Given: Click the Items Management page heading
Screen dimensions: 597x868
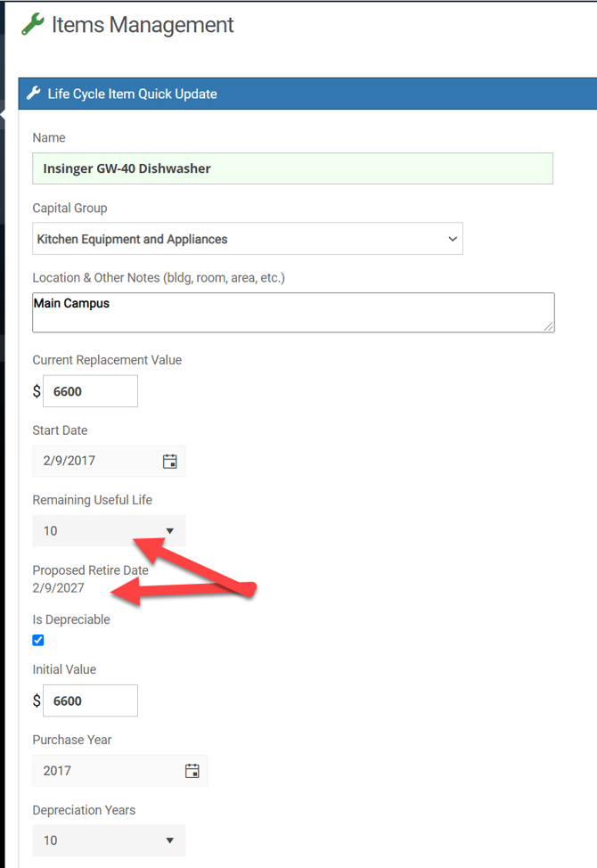Looking at the screenshot, I should pos(143,25).
